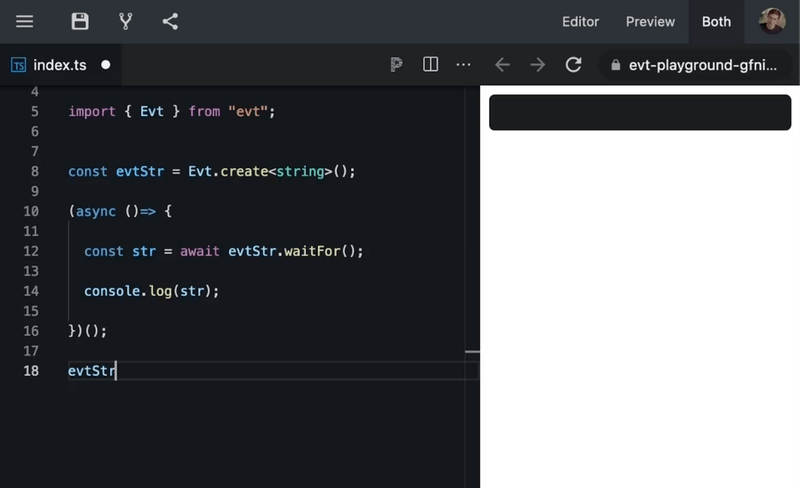Switch to Editor view
Screen dimensions: 800x488
pos(580,22)
